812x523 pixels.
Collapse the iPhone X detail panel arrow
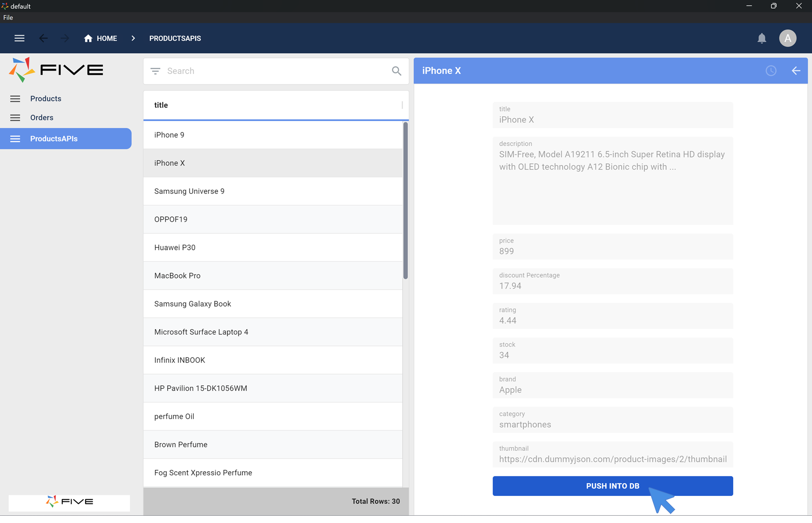(796, 71)
